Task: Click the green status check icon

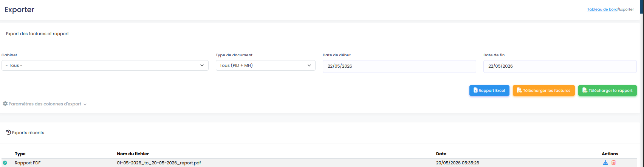Action: (x=5, y=163)
